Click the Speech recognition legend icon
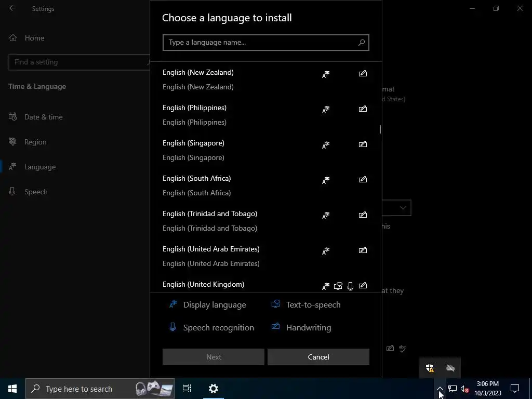This screenshot has height=399, width=532. pyautogui.click(x=172, y=327)
